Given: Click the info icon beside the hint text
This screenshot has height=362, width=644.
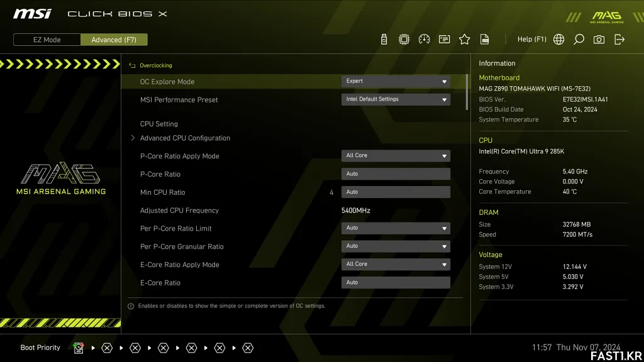Looking at the screenshot, I should 131,306.
